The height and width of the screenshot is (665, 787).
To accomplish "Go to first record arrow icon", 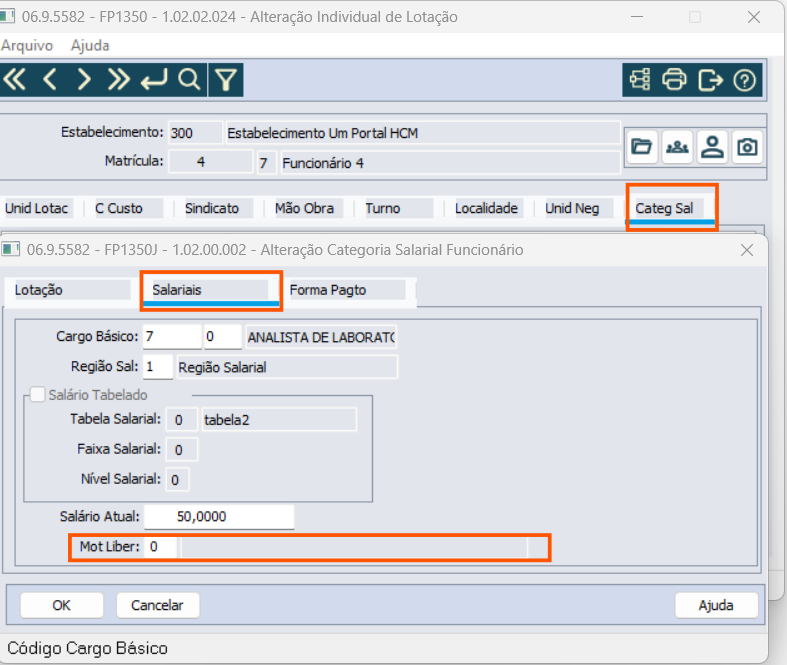I will pos(14,80).
